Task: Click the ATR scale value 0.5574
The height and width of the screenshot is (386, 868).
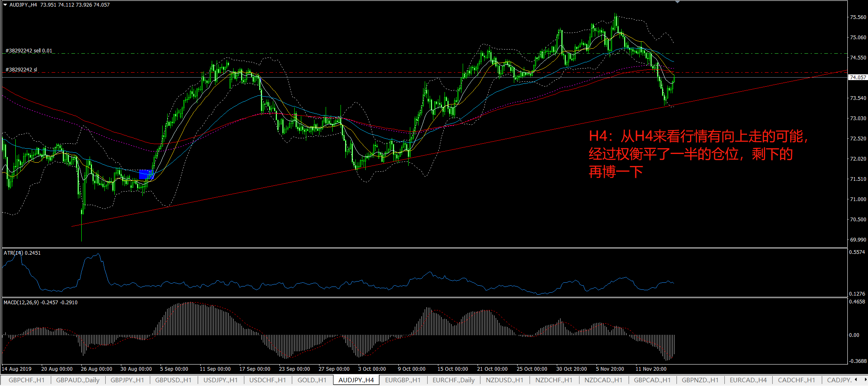Action: (x=857, y=252)
